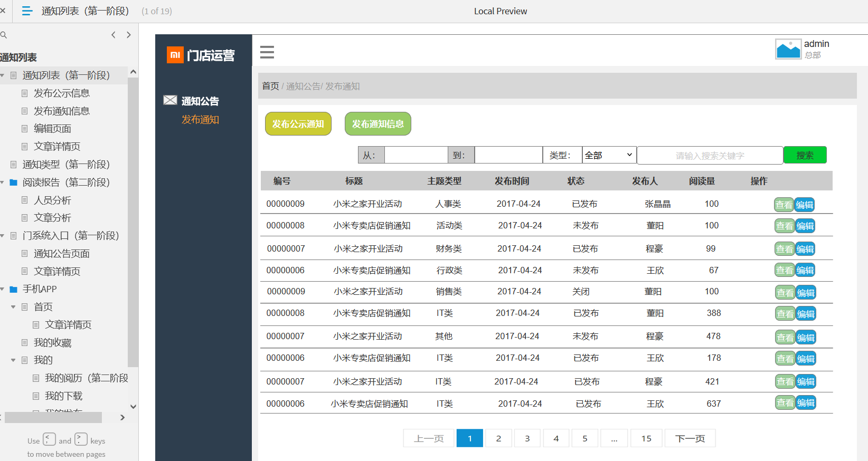Image resolution: width=868 pixels, height=461 pixels.
Task: Click sidebar horizontal scrollbar right arrow
Action: coord(122,417)
